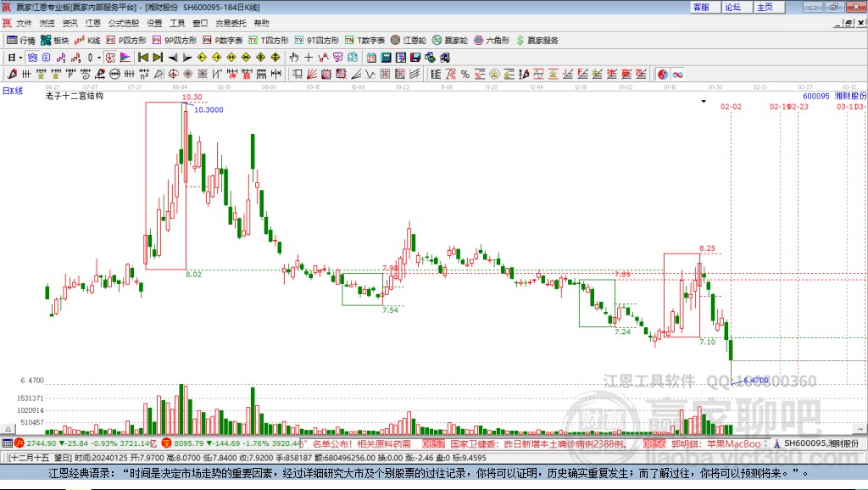
Task: Open 赢家服务 dollar-sign service
Action: 537,40
